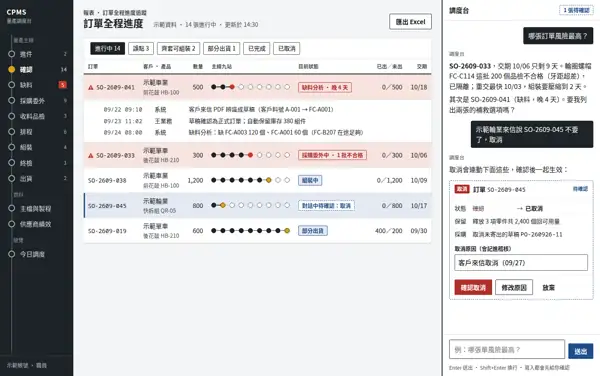Click warning triangle on SO-2609-033

(x=91, y=156)
